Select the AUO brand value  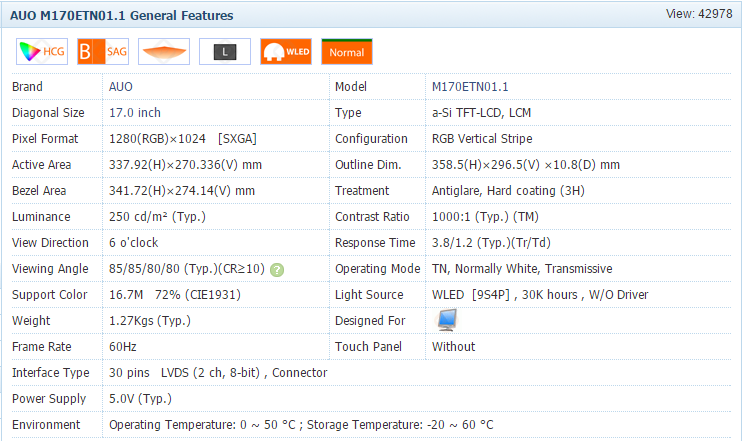[121, 87]
